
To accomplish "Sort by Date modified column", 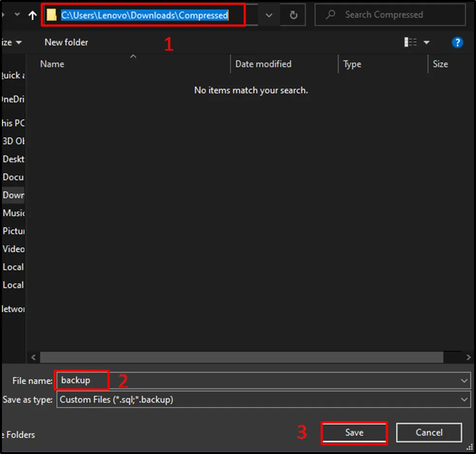I will click(263, 64).
